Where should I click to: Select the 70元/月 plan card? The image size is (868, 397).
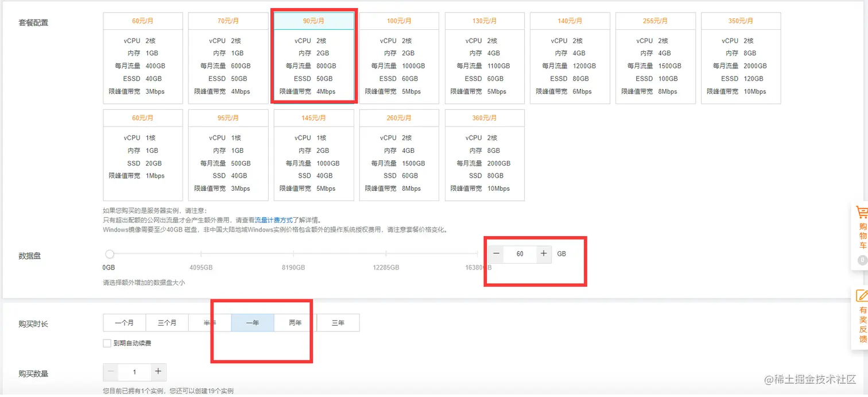(228, 58)
